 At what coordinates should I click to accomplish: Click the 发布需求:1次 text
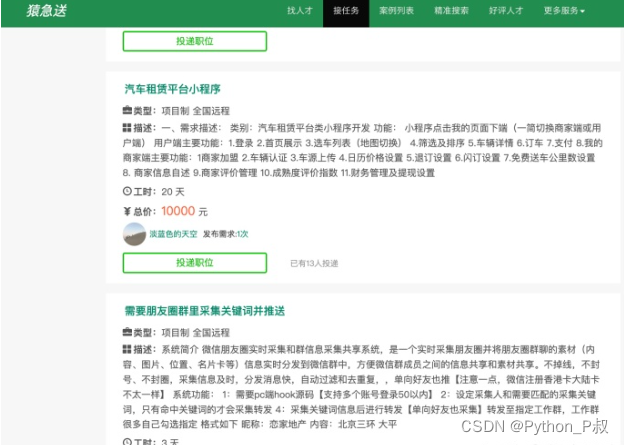(226, 234)
